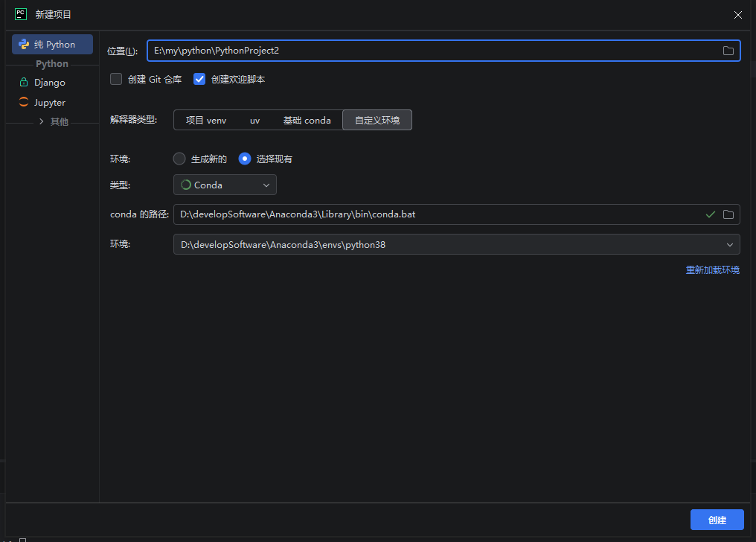
Task: Switch interpreter type to 基础 conda
Action: (x=307, y=120)
